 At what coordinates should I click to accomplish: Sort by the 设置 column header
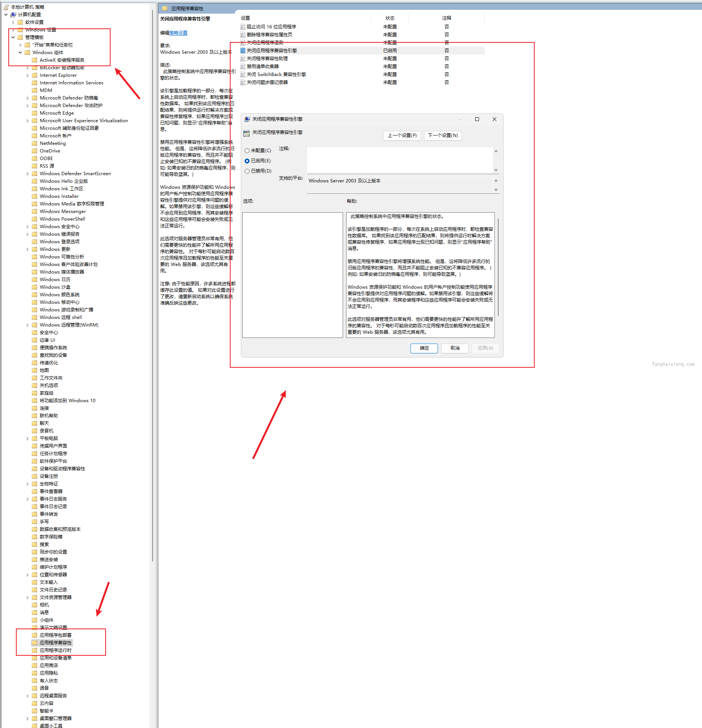tap(305, 18)
